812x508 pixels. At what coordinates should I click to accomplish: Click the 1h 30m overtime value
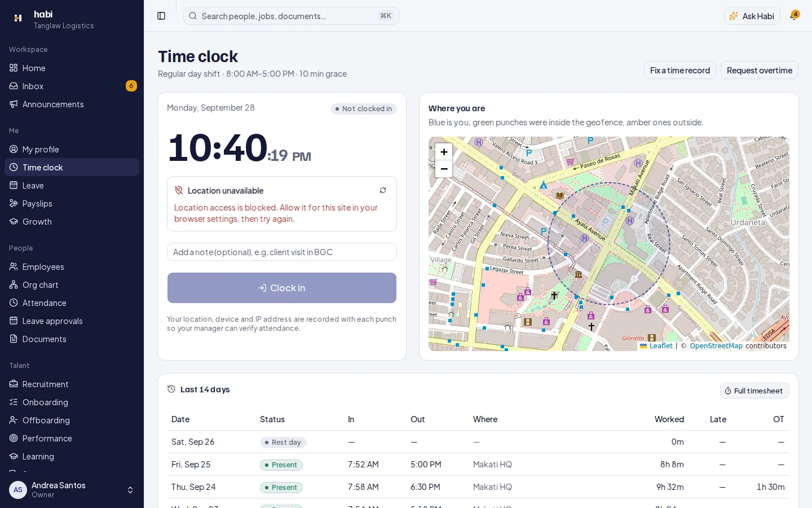770,487
